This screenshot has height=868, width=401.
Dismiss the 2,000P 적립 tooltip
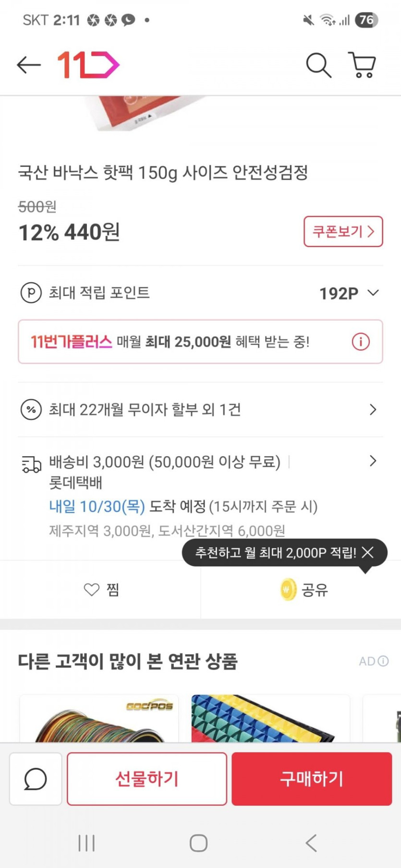pyautogui.click(x=368, y=552)
